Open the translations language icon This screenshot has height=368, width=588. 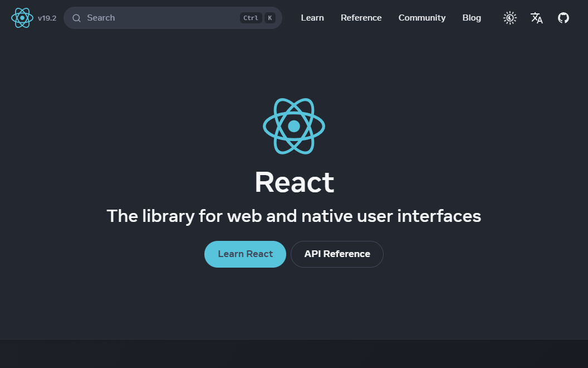click(537, 18)
